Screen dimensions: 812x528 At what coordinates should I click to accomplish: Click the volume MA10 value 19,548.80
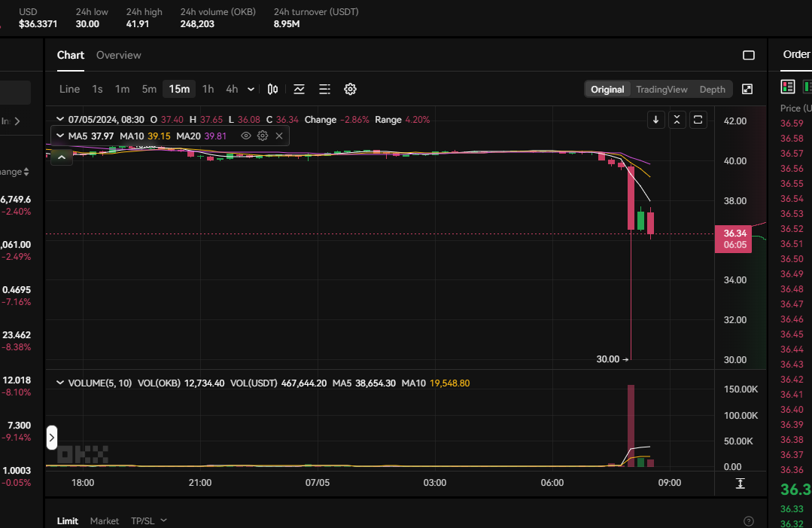tap(449, 383)
